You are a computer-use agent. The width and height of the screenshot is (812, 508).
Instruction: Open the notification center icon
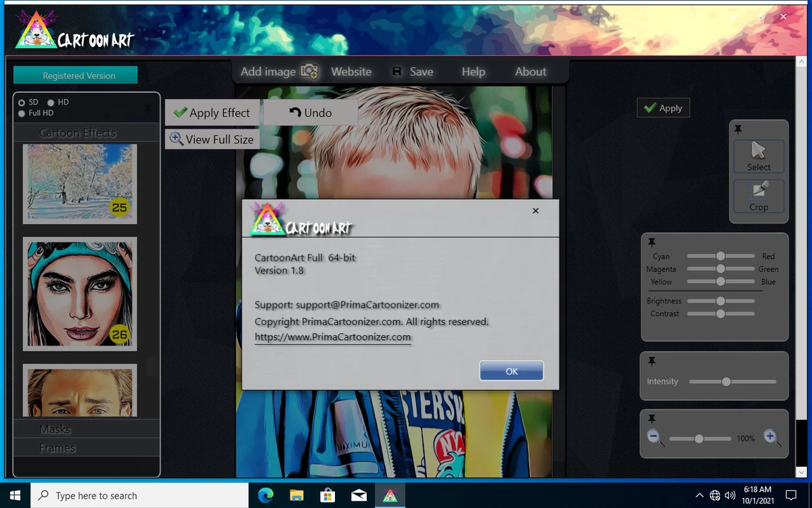[x=790, y=495]
